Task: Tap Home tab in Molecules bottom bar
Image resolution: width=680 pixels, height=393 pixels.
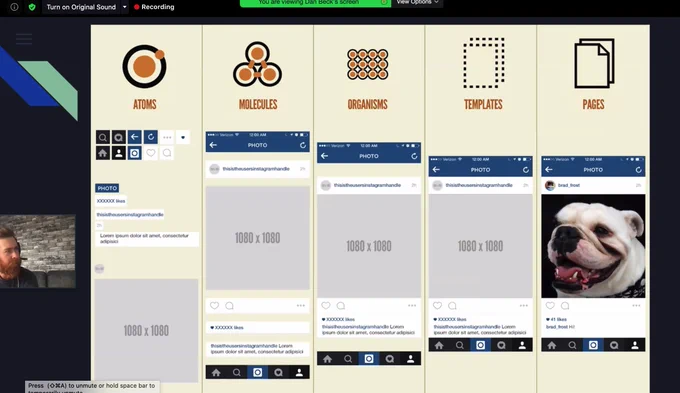Action: 216,373
